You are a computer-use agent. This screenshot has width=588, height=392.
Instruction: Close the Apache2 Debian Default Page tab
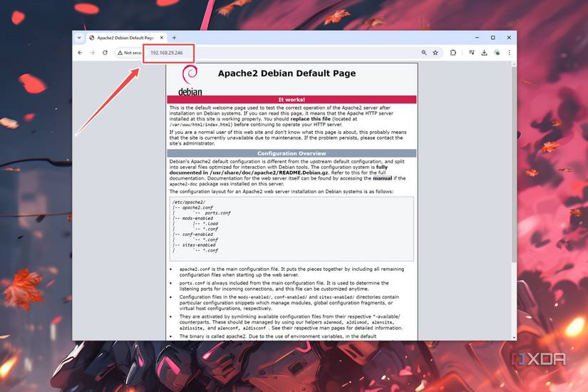(162, 38)
